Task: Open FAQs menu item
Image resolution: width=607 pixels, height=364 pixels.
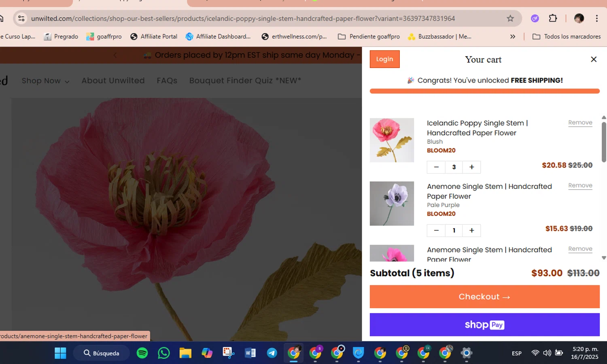Action: coord(167,80)
